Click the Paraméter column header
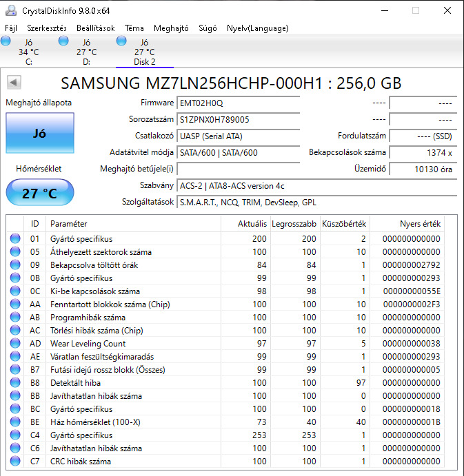The image size is (464, 476). (133, 224)
